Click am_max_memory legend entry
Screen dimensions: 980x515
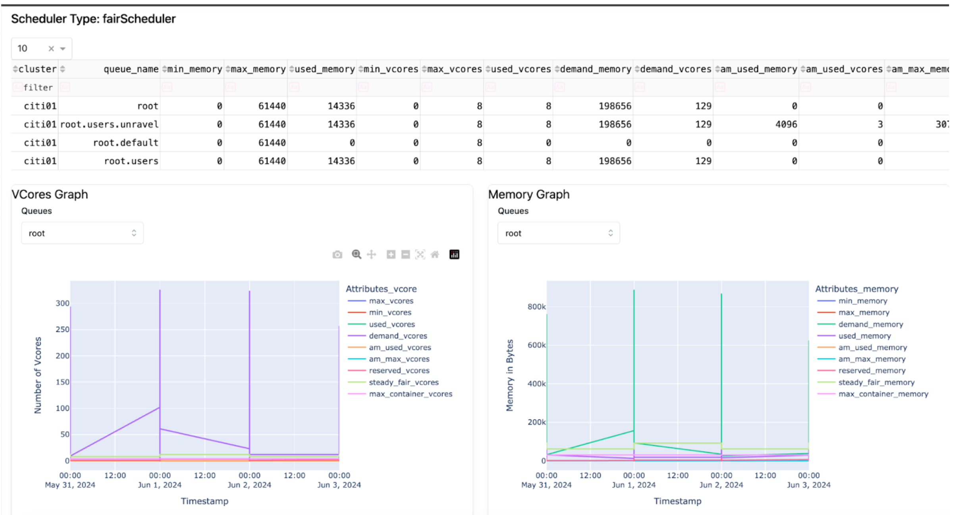pyautogui.click(x=861, y=359)
